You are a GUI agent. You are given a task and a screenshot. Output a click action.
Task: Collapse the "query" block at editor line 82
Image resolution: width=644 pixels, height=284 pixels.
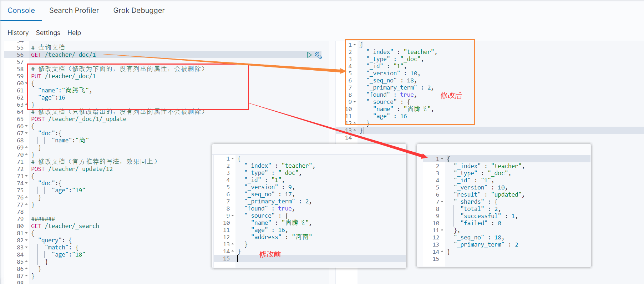[x=26, y=240]
